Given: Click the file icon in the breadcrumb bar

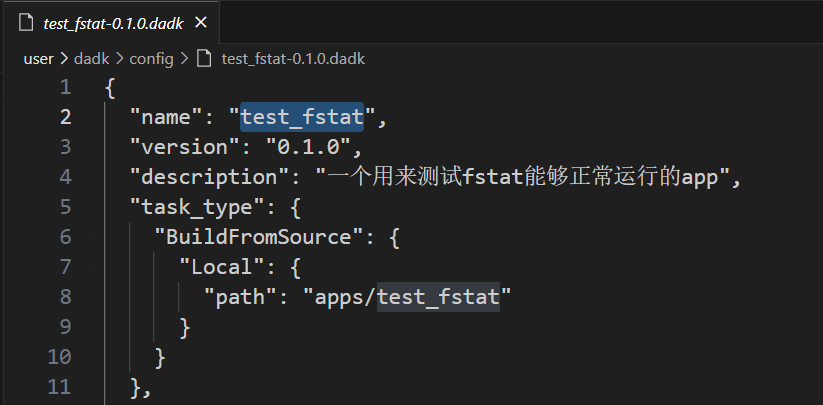Looking at the screenshot, I should coord(204,59).
